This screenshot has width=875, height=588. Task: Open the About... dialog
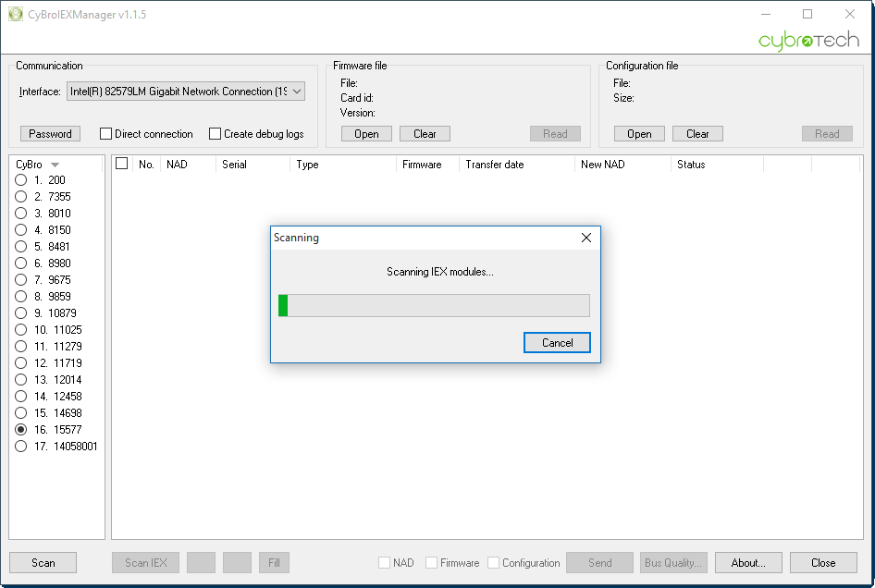[748, 563]
